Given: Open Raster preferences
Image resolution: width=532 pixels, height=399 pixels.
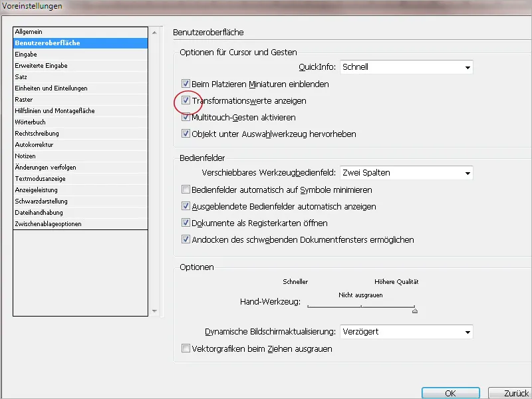Looking at the screenshot, I should point(80,99).
